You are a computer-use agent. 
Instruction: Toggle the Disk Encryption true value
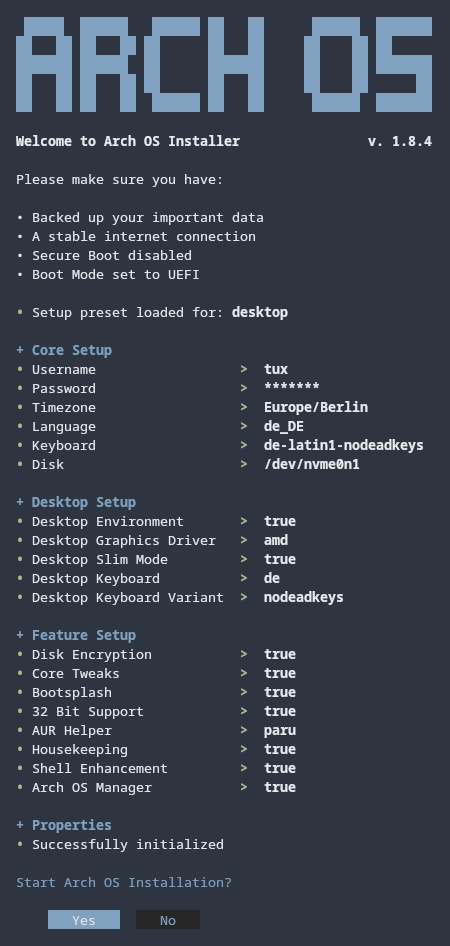[x=280, y=654]
